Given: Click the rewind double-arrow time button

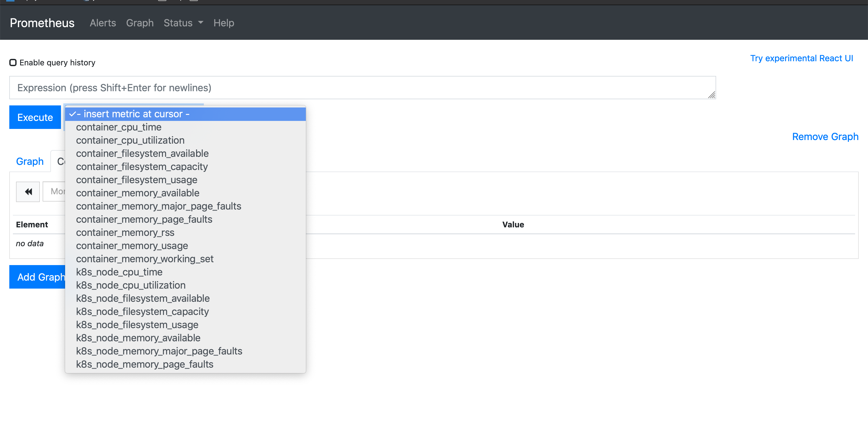Looking at the screenshot, I should pos(28,192).
